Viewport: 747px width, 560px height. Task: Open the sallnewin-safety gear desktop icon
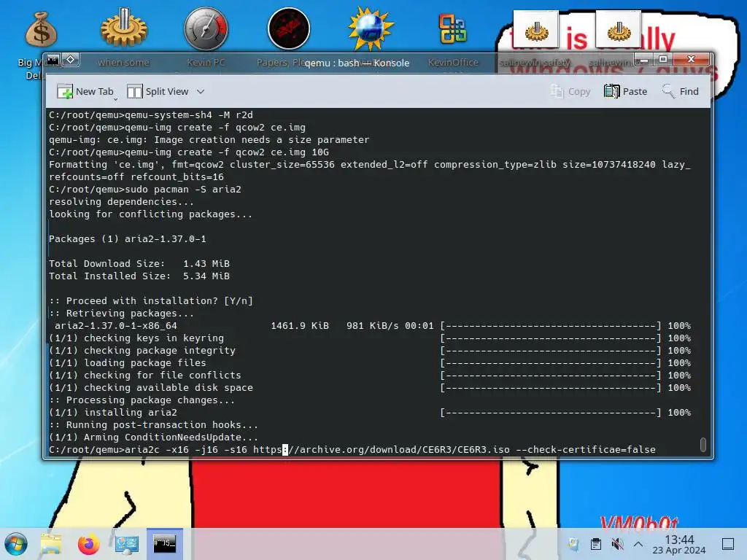[536, 31]
